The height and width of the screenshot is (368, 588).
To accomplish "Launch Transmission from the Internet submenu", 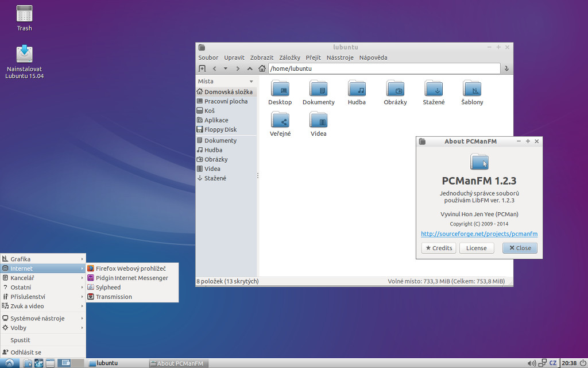I will tap(133, 296).
